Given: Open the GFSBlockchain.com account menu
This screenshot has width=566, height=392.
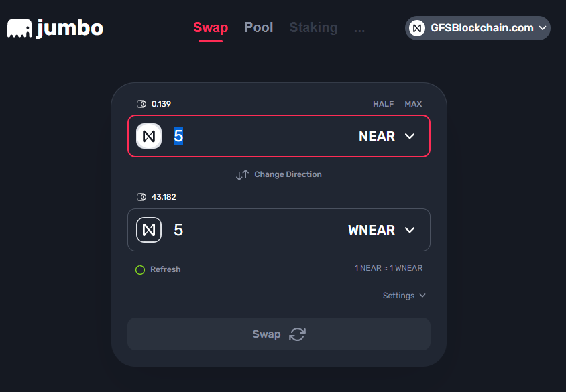Looking at the screenshot, I should pos(477,28).
